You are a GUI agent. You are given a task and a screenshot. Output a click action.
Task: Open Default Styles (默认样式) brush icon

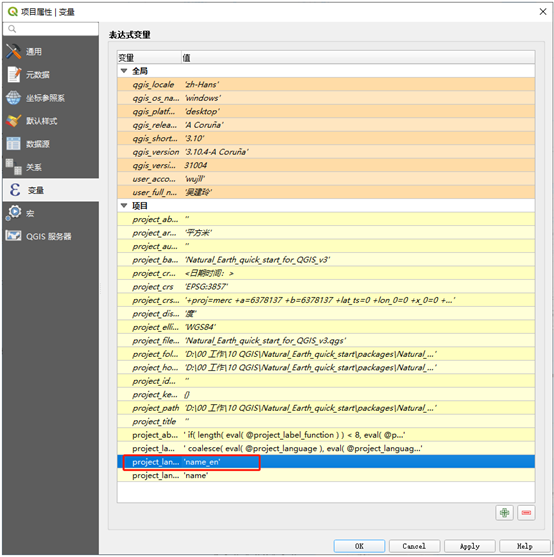(x=13, y=121)
